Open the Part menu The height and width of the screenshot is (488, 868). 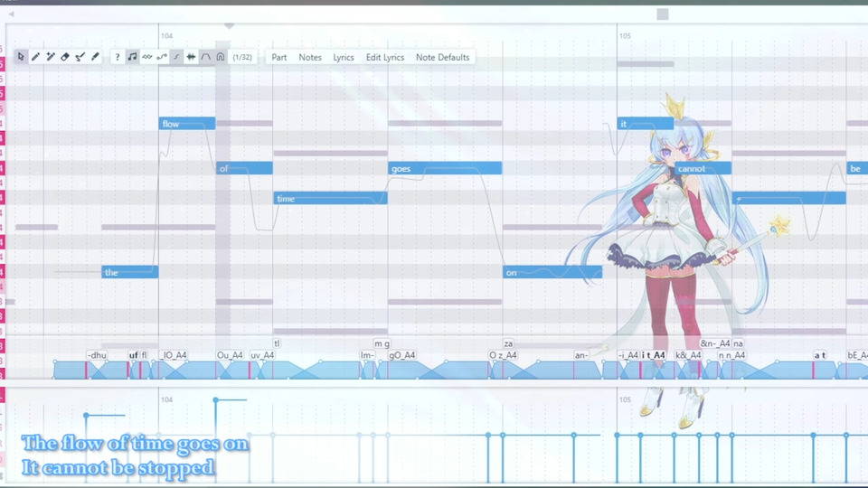(279, 57)
